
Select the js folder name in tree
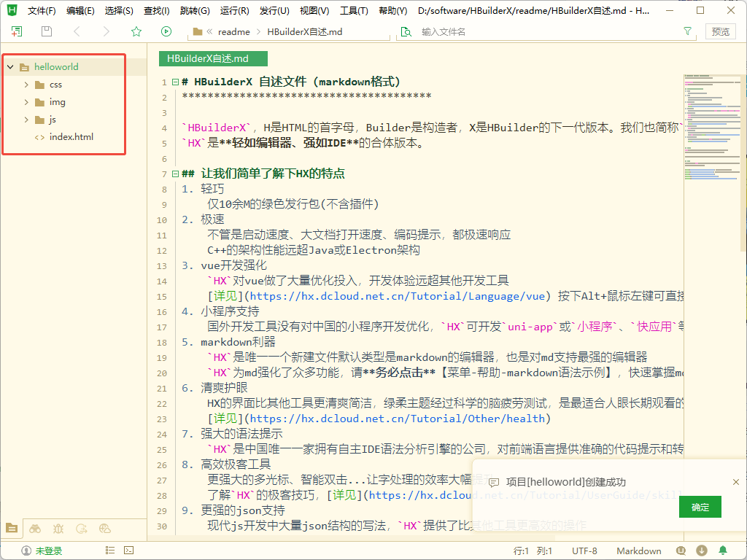(x=53, y=120)
